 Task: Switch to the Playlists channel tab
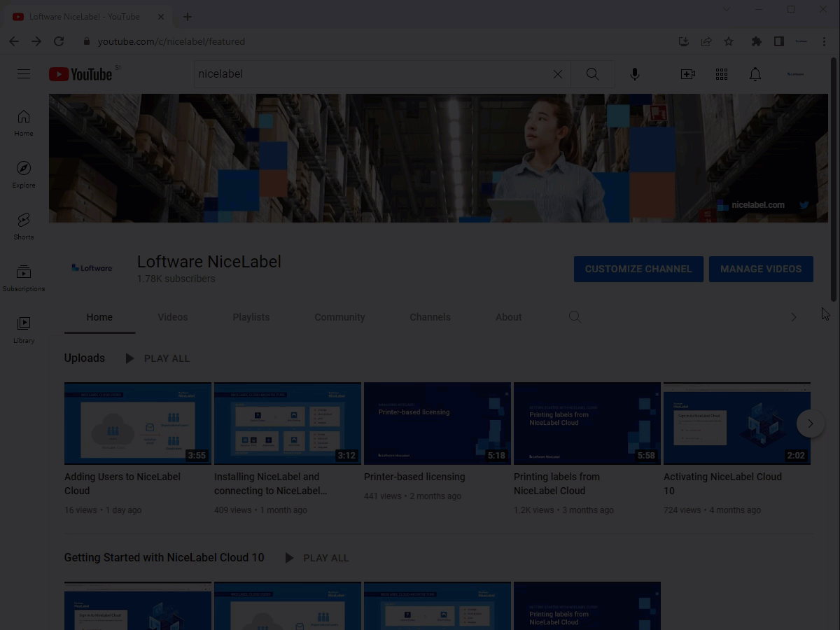251,317
